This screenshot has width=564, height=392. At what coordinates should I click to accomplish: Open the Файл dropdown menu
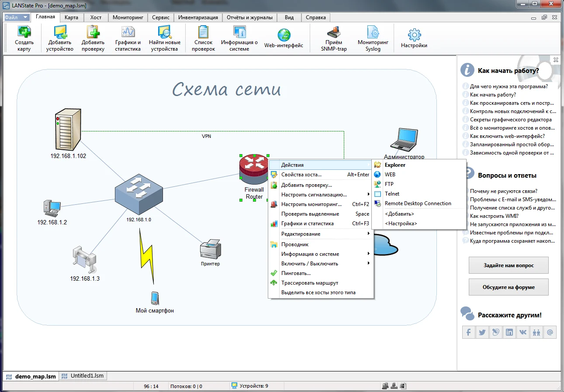17,17
